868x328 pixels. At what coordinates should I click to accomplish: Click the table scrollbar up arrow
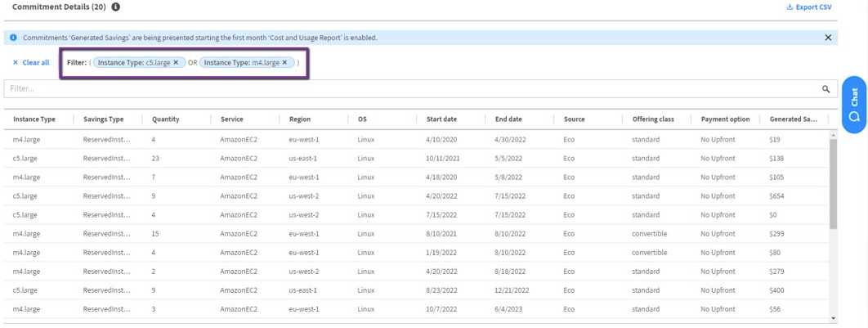pyautogui.click(x=833, y=135)
